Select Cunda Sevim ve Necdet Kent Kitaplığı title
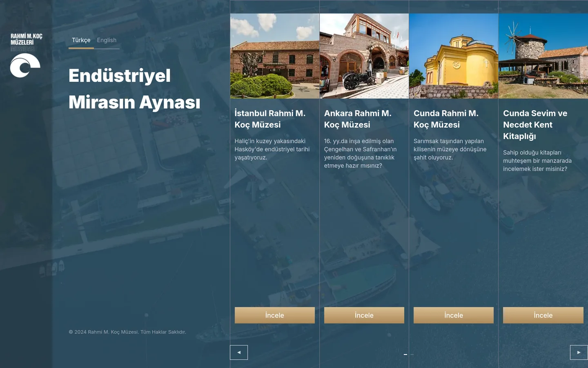 535,125
